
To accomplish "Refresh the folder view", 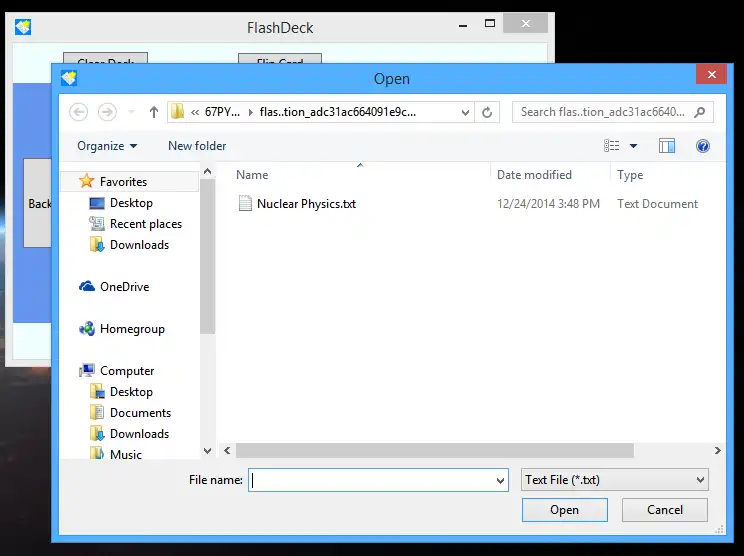I will [487, 112].
